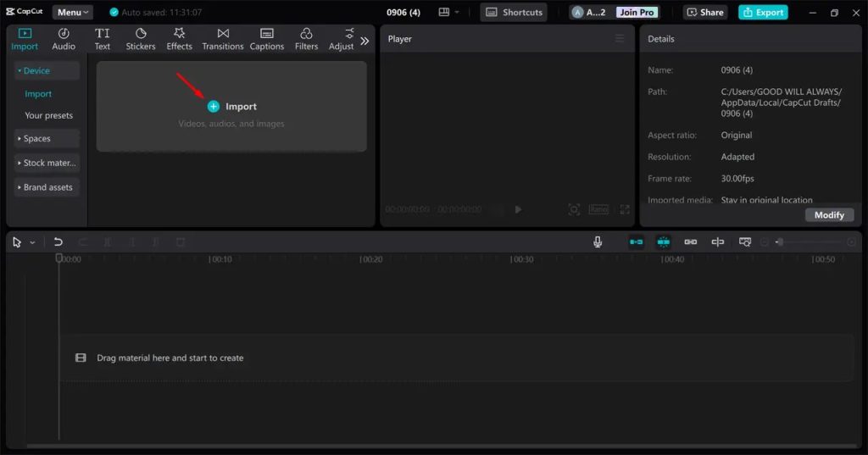Screen dimensions: 868x455
Task: Switch to the Captions tab
Action: pos(266,39)
